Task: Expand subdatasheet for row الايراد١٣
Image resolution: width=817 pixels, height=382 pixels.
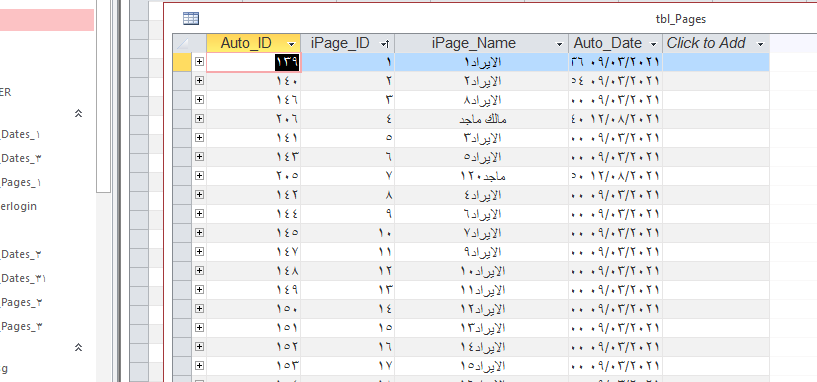Action: pos(199,328)
